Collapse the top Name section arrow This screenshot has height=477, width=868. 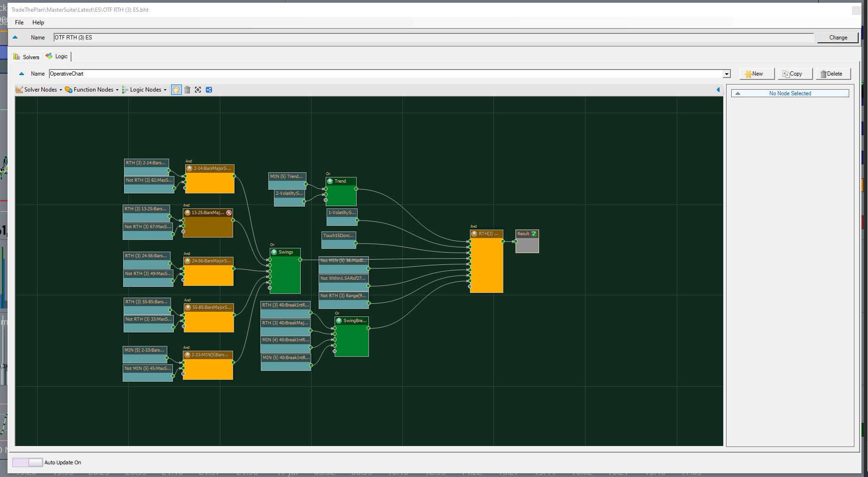pos(15,38)
